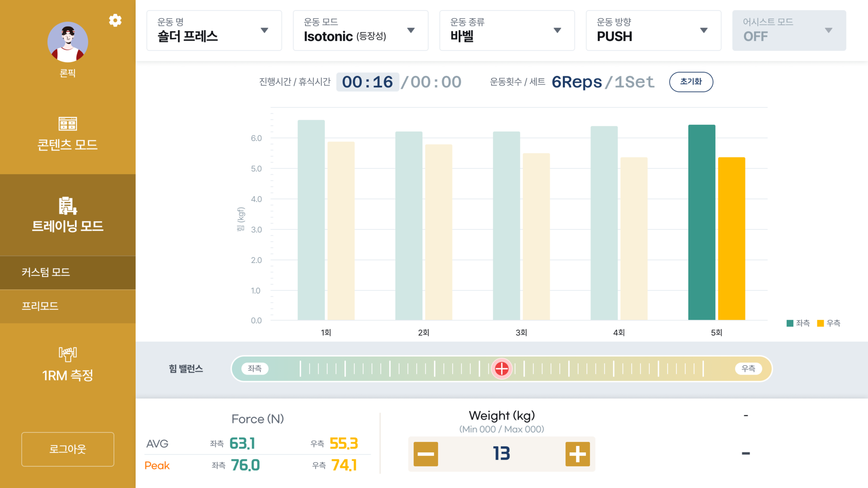Click the 로그아웃 button

pyautogui.click(x=68, y=449)
